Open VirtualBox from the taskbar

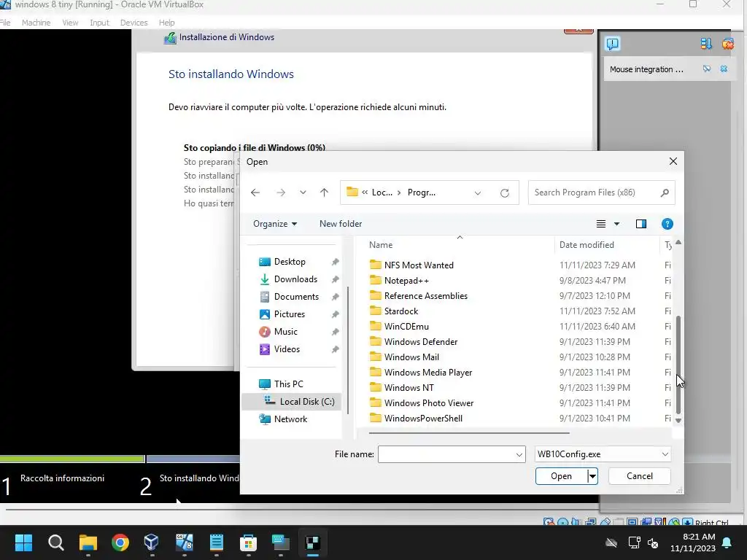[x=151, y=542]
